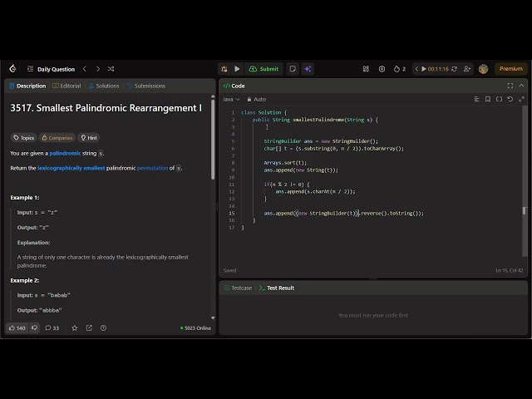Star the problem as favorite
This screenshot has height=399, width=532.
pos(75,328)
